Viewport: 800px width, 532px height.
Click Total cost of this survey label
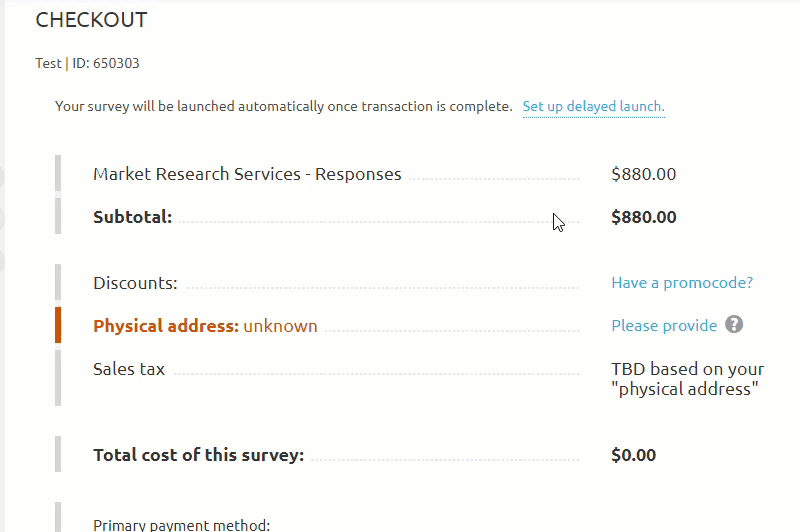198,455
